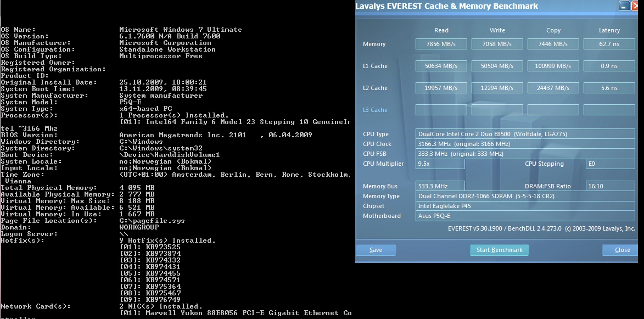Click 'x64-based PC' in the console

(x=145, y=108)
